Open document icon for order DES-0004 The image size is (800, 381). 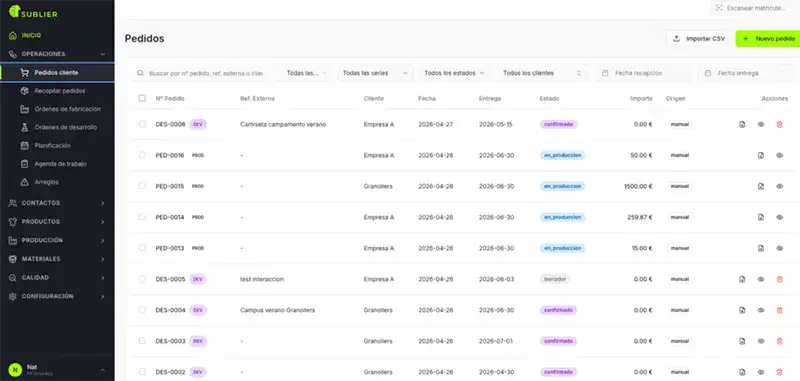pos(742,310)
